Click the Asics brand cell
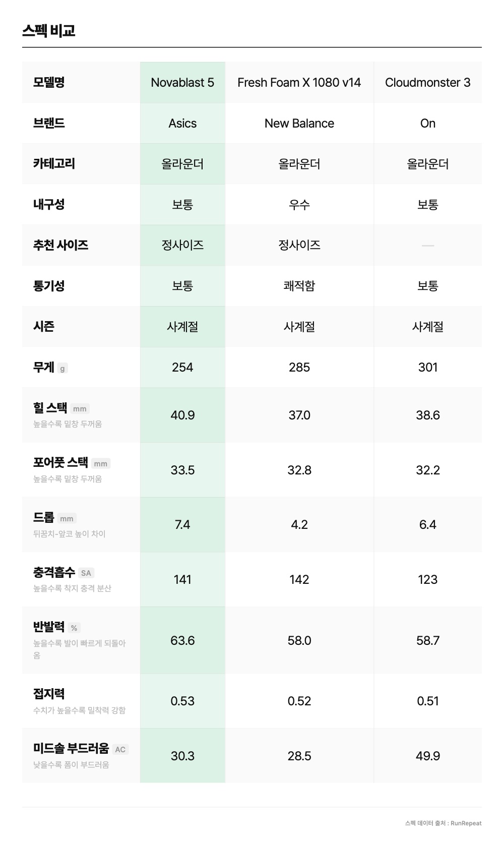This screenshot has height=845, width=504. point(182,124)
